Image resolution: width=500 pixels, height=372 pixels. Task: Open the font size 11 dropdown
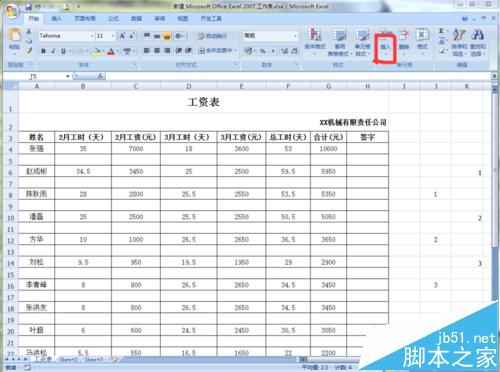[113, 36]
